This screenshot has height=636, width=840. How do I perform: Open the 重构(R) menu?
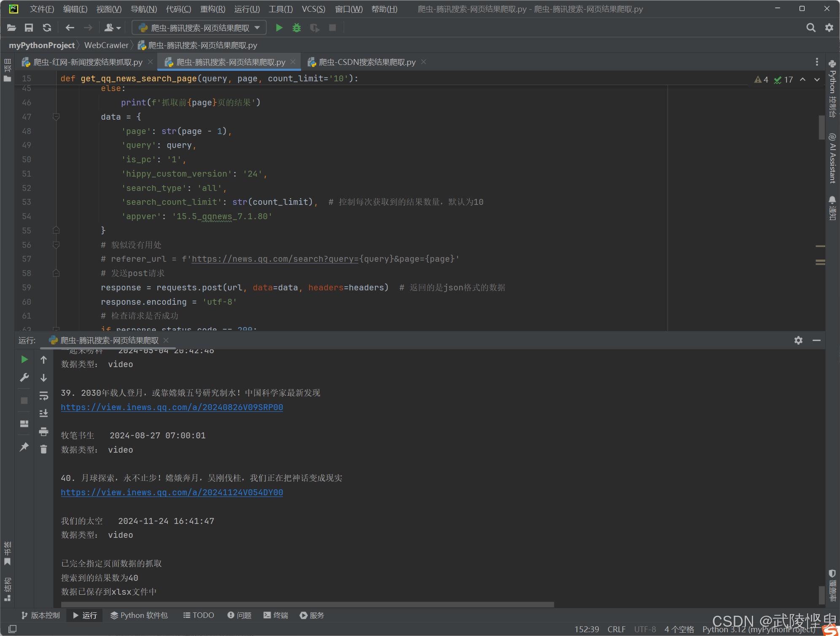click(213, 9)
